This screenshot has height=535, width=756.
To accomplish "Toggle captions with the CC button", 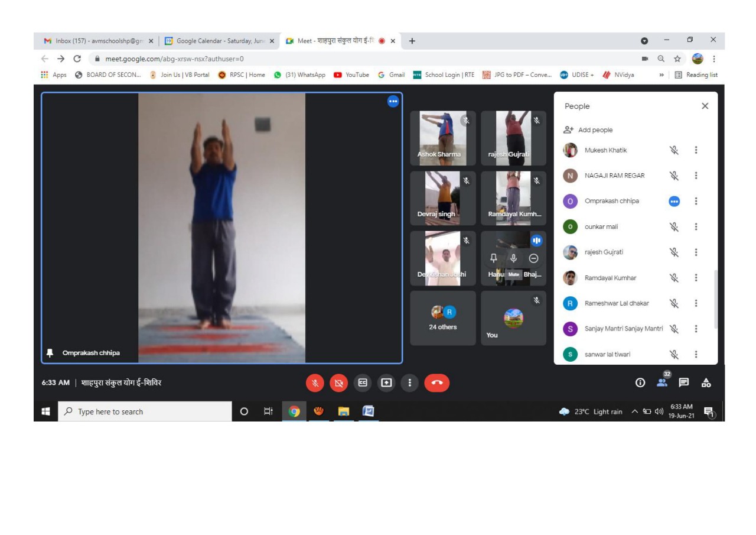I will click(x=363, y=382).
